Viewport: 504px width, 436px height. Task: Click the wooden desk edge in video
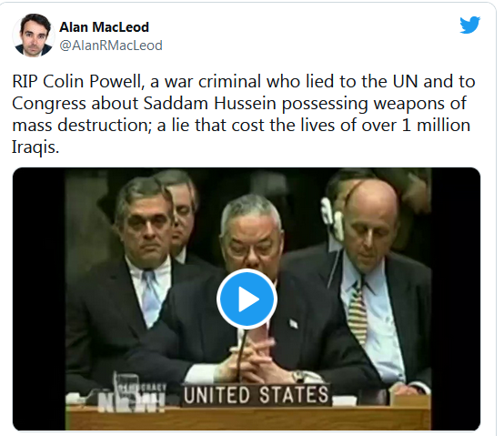pos(247,418)
